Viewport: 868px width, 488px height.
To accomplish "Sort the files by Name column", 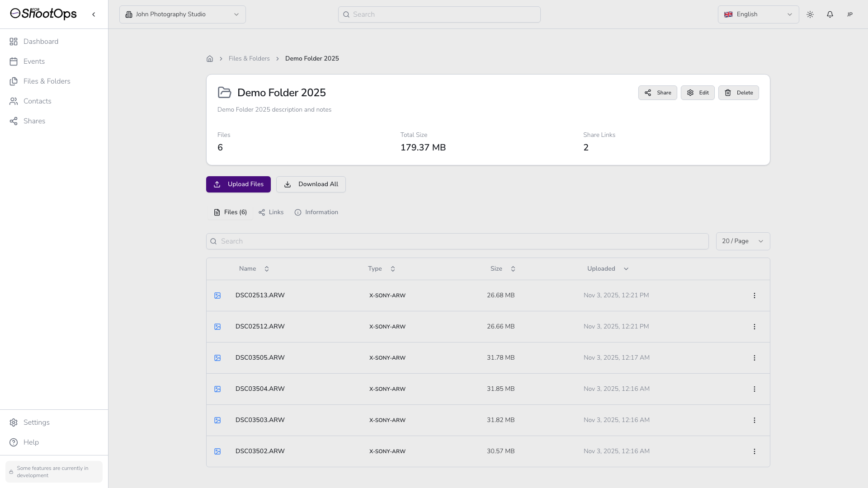I will coord(254,269).
